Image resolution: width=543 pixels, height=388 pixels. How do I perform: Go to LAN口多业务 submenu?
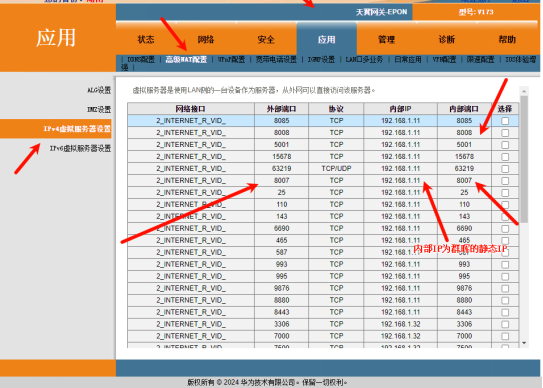point(364,59)
